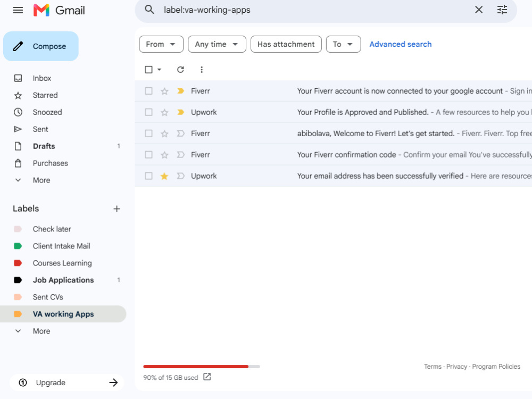The height and width of the screenshot is (399, 532).
Task: Open the Welcome to Fiverr email
Action: coord(333,134)
